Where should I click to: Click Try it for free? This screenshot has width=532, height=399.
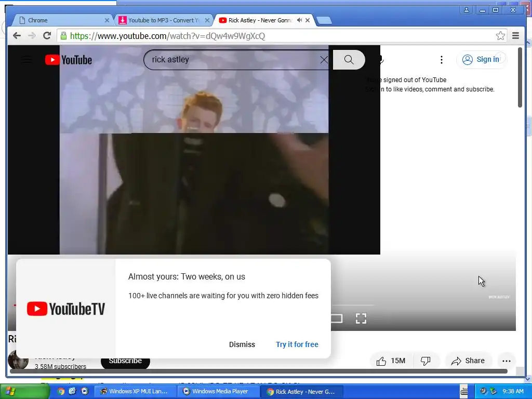(297, 344)
